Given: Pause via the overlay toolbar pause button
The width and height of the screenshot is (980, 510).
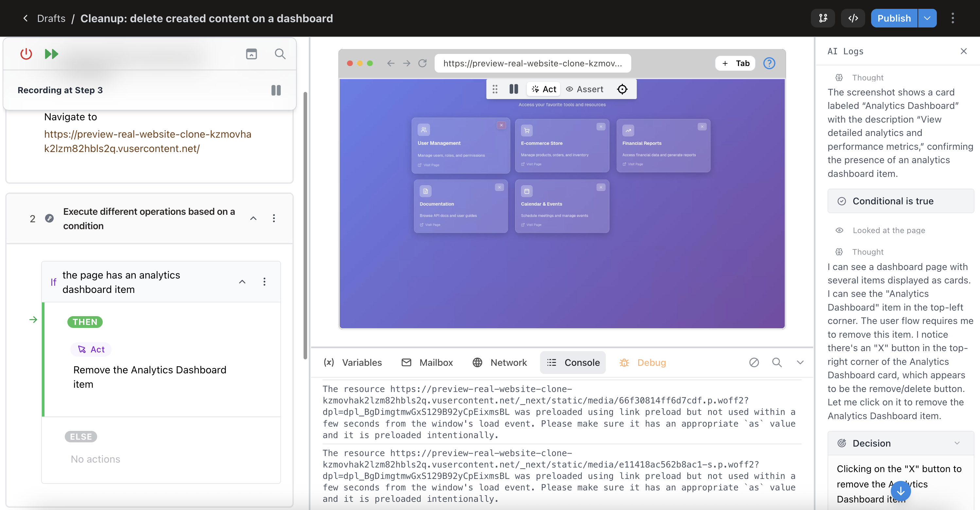Looking at the screenshot, I should (x=514, y=89).
